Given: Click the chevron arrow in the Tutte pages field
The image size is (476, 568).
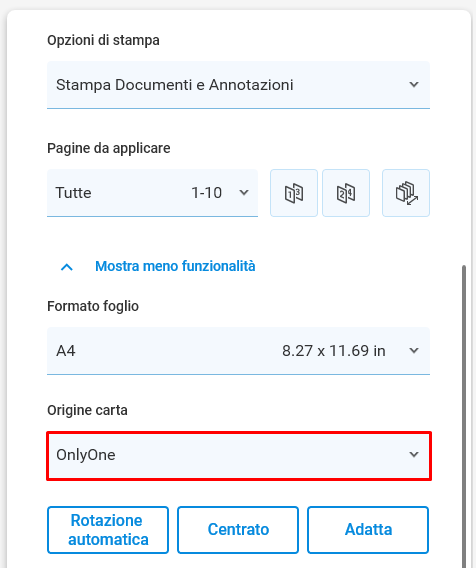Looking at the screenshot, I should 244,192.
